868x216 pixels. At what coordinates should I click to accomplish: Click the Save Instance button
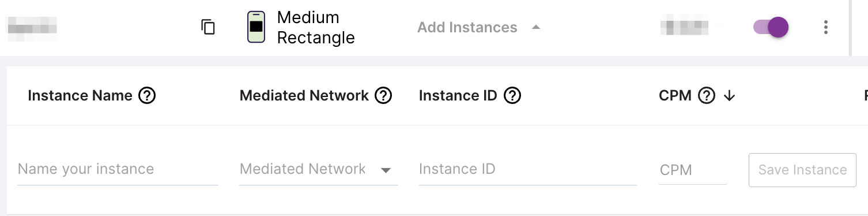[x=802, y=170]
